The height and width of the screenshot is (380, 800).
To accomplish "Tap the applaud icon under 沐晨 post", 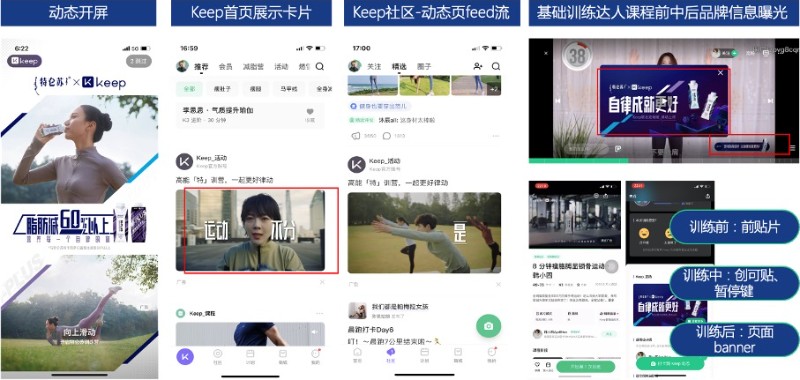I will 356,136.
